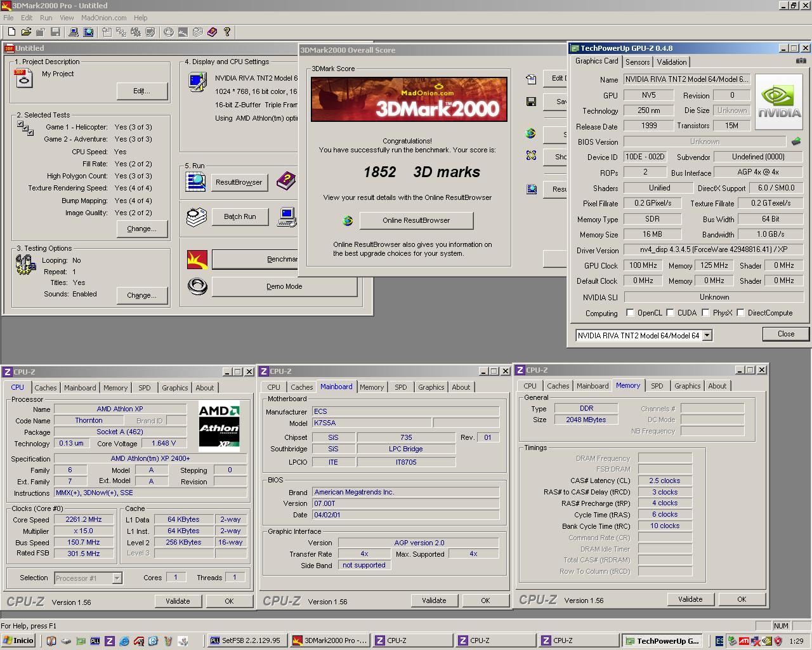Click the GPU-Z camera screenshot icon

pos(801,61)
